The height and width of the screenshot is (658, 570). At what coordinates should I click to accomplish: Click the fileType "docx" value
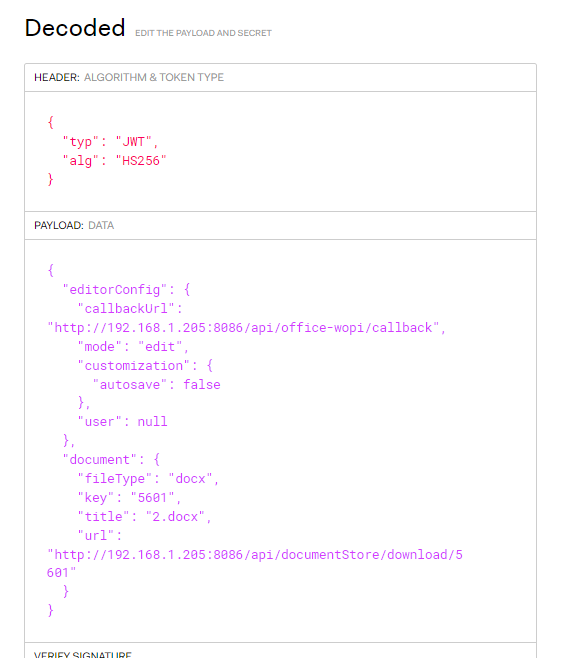point(191,479)
